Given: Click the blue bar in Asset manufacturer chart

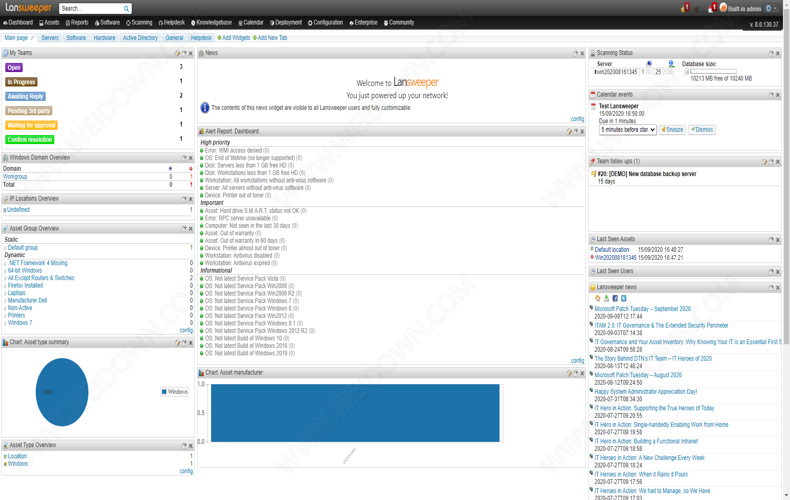Looking at the screenshot, I should pyautogui.click(x=355, y=413).
